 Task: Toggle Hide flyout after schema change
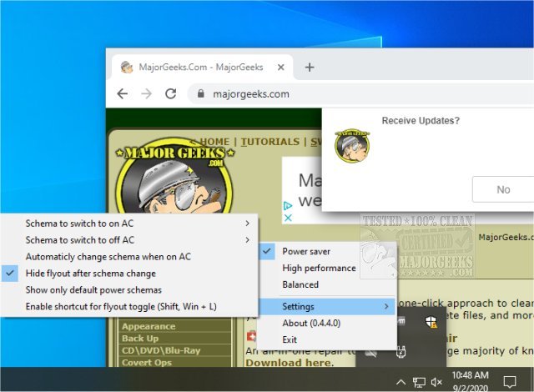point(129,274)
